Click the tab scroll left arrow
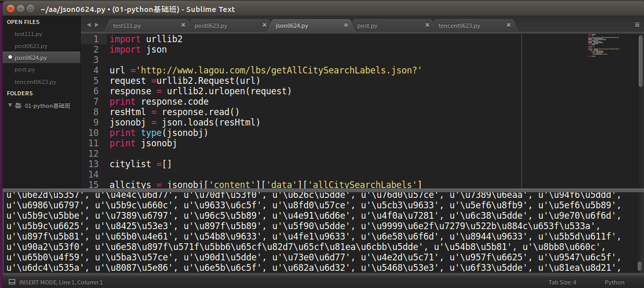Screen dimensions: 644x288 pyautogui.click(x=88, y=25)
